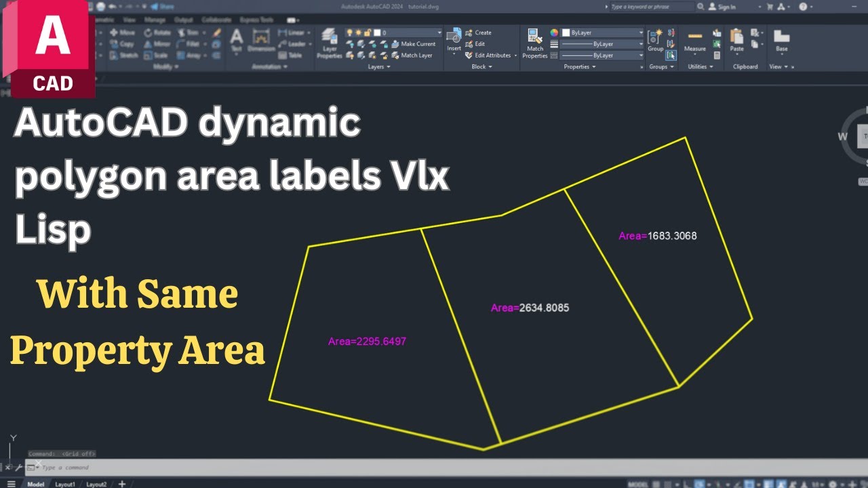The height and width of the screenshot is (488, 868).
Task: Open the color ByLayer dropdown
Action: click(x=602, y=33)
